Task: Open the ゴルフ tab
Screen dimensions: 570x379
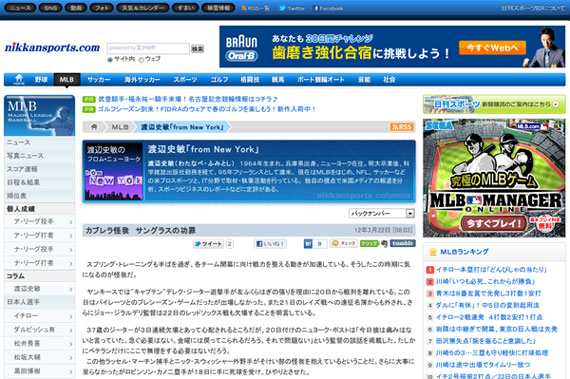Action: point(220,80)
